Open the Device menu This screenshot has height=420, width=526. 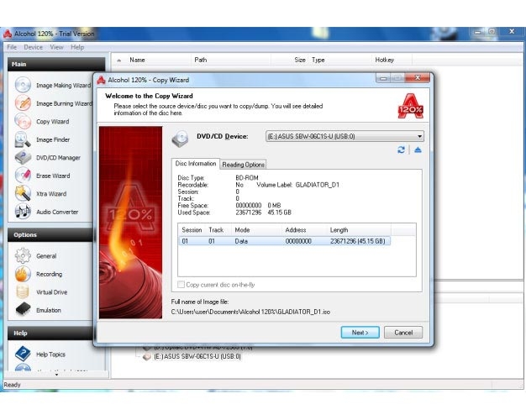click(34, 47)
